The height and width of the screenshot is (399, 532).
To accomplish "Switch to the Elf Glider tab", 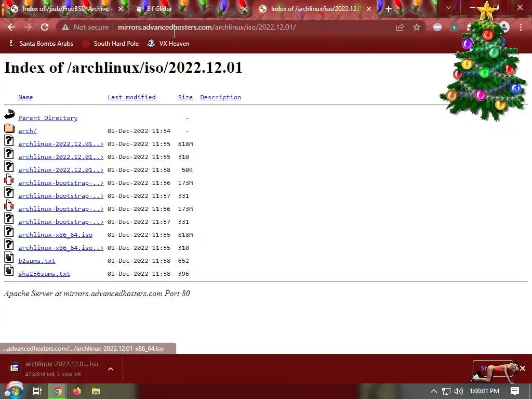I will tap(190, 9).
